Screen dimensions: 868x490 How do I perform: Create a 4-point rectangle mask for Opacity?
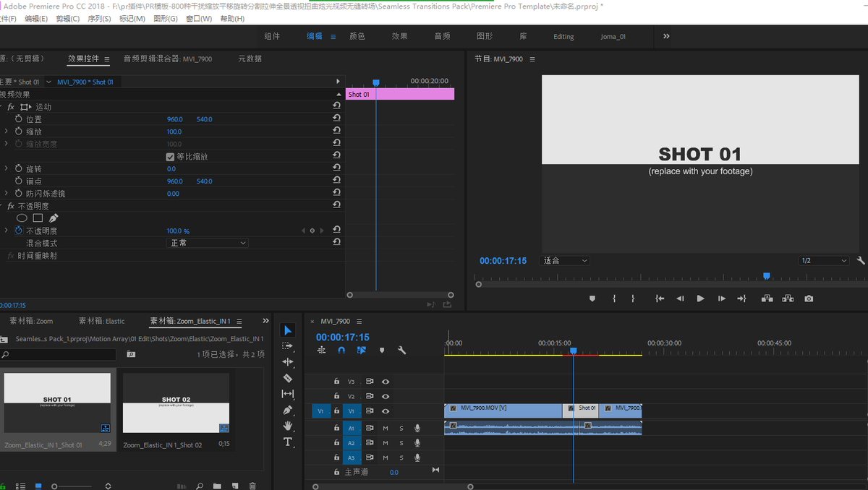point(38,218)
